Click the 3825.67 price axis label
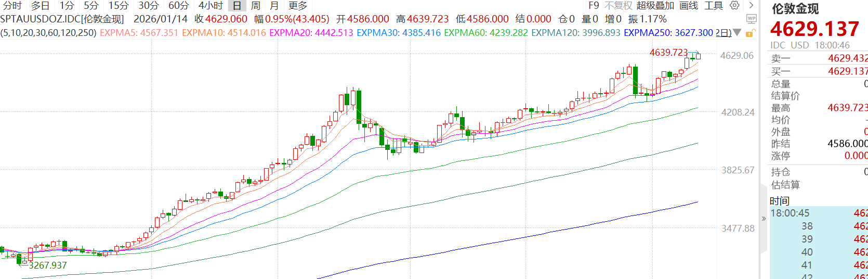This screenshot has height=279, width=868. pos(738,170)
